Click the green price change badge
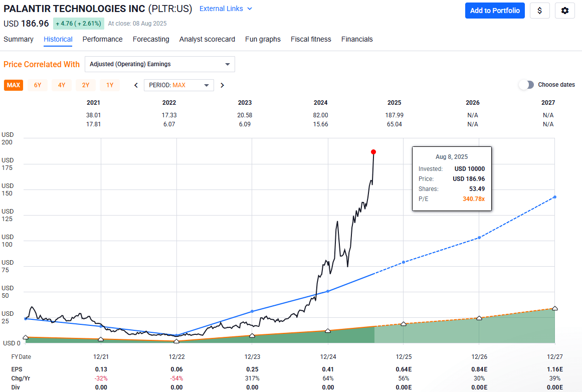Viewport: 582px width, 392px height. pos(78,24)
